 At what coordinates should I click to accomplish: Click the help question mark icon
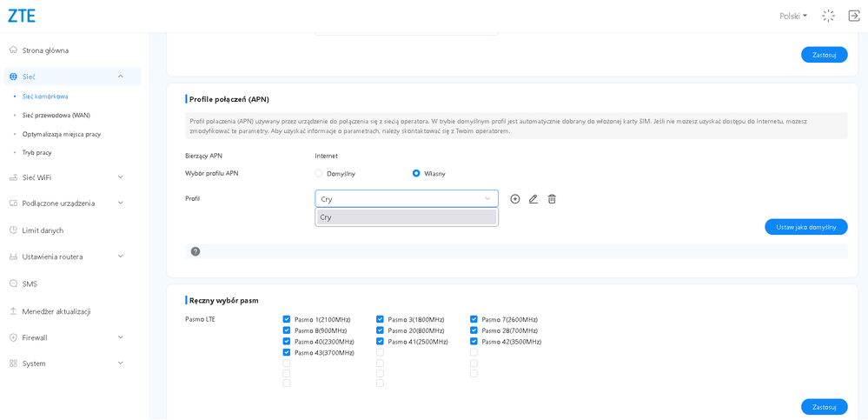[195, 251]
